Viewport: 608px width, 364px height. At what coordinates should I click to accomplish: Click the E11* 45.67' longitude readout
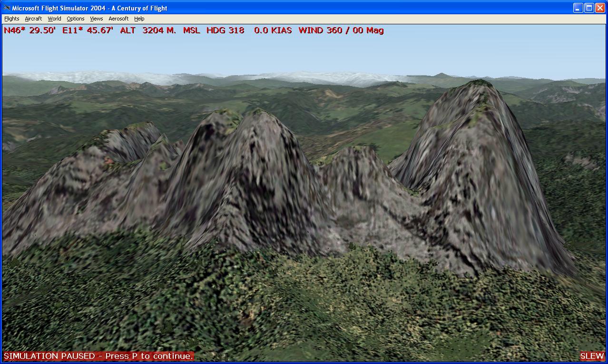coord(88,30)
